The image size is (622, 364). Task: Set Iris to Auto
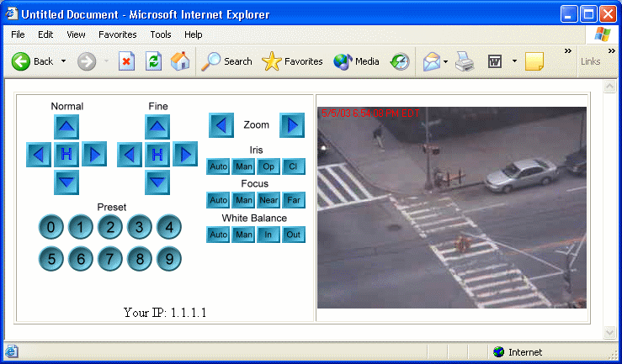[x=218, y=166]
